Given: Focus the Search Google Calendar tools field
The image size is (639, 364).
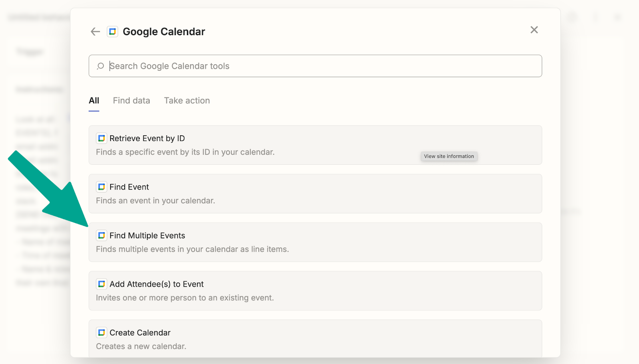Looking at the screenshot, I should click(x=315, y=66).
